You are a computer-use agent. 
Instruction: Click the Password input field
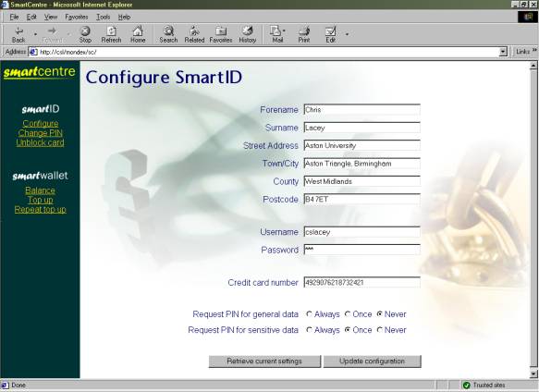[x=362, y=250]
